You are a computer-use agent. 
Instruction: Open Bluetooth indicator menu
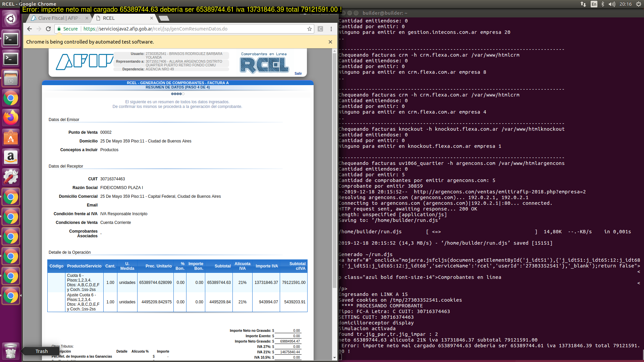point(603,4)
